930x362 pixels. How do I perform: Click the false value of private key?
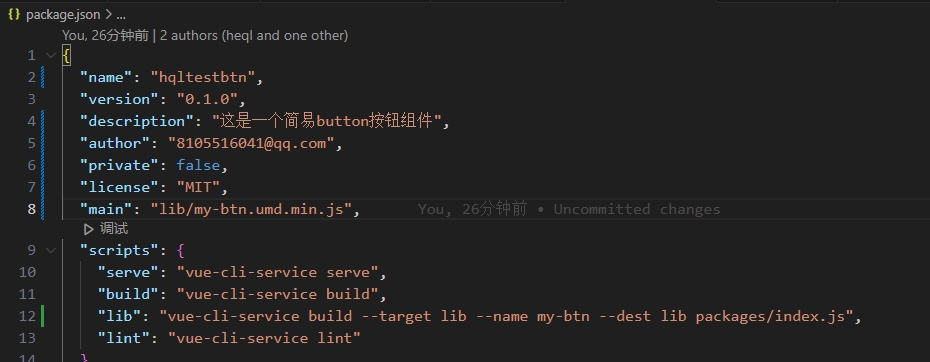pos(198,165)
